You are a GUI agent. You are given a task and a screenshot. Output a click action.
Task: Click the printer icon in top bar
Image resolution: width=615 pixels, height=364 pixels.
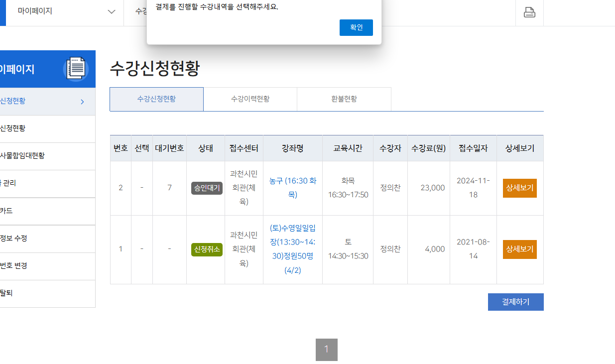pyautogui.click(x=529, y=12)
